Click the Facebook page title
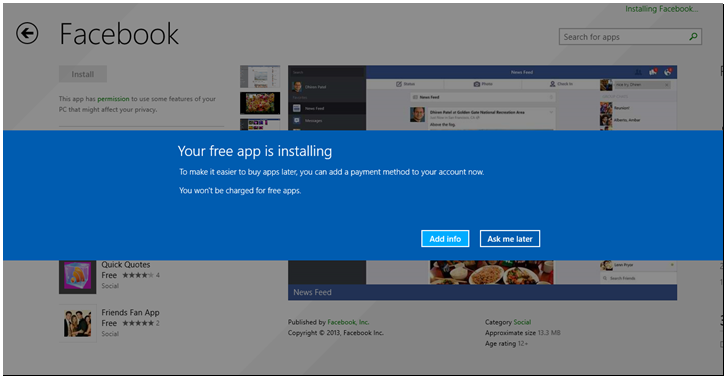The image size is (726, 378). click(x=119, y=34)
